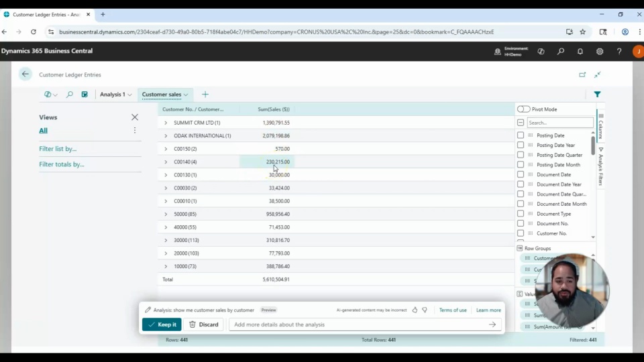The image size is (644, 362).
Task: Expand the 10000 group row
Action: coord(166,266)
